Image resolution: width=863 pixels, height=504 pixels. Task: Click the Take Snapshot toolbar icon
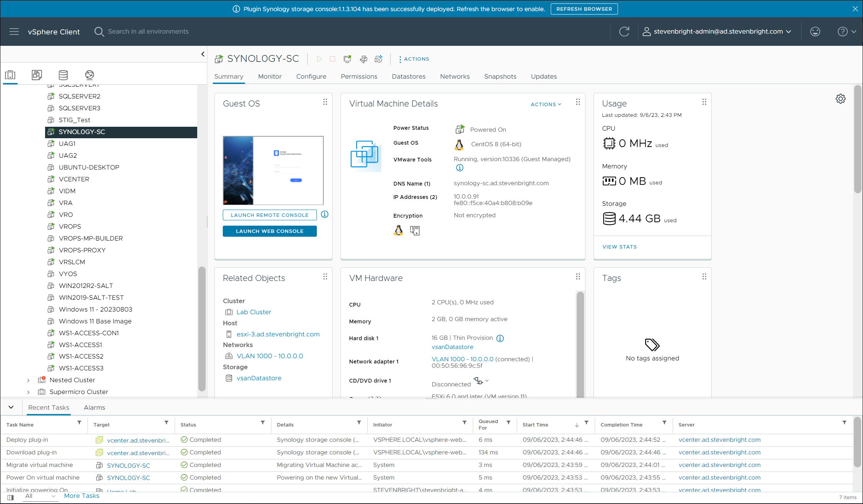pos(378,59)
